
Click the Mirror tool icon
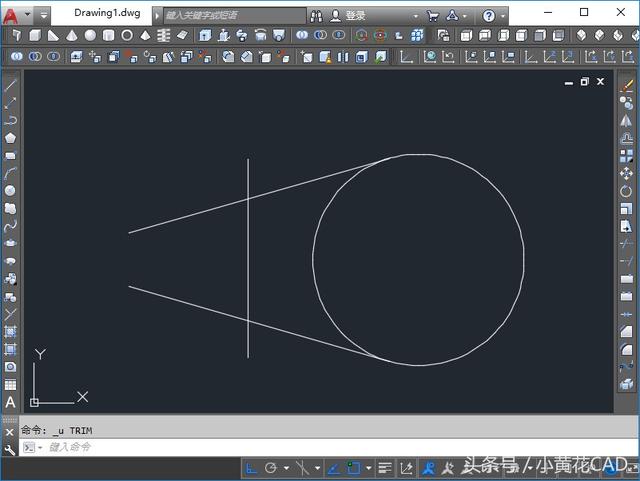coord(627,121)
